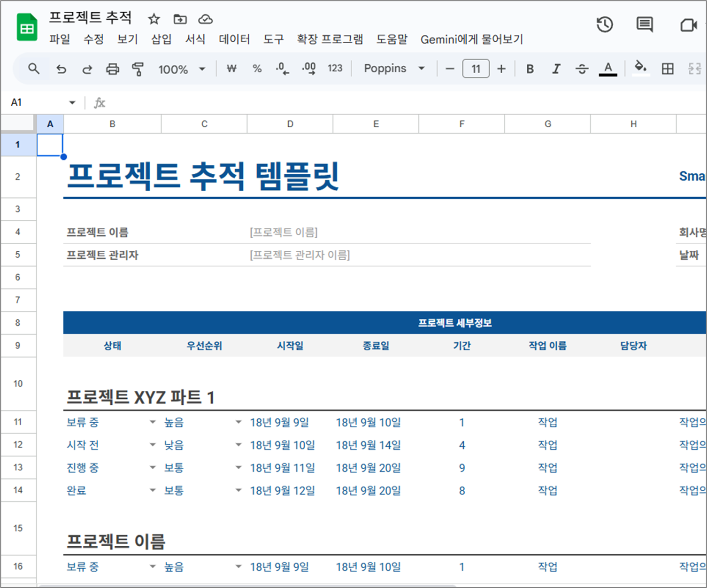Open status dropdown for 완료 row
This screenshot has width=707, height=588.
click(153, 490)
